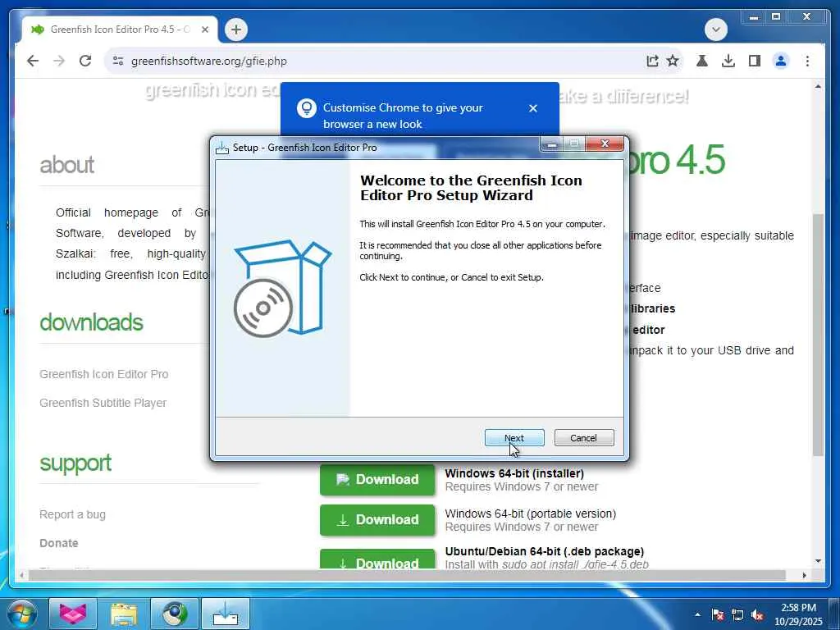Image resolution: width=840 pixels, height=630 pixels.
Task: Click the Setup title bar installer icon
Action: [221, 148]
